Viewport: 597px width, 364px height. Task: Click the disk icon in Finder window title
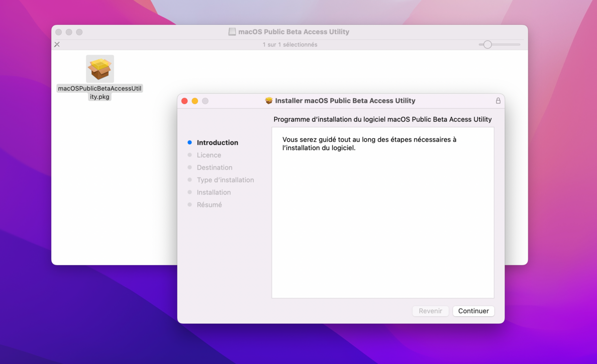(232, 32)
